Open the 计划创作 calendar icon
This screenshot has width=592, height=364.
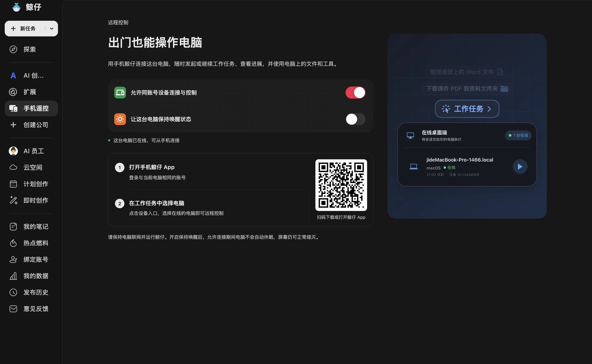[13, 184]
